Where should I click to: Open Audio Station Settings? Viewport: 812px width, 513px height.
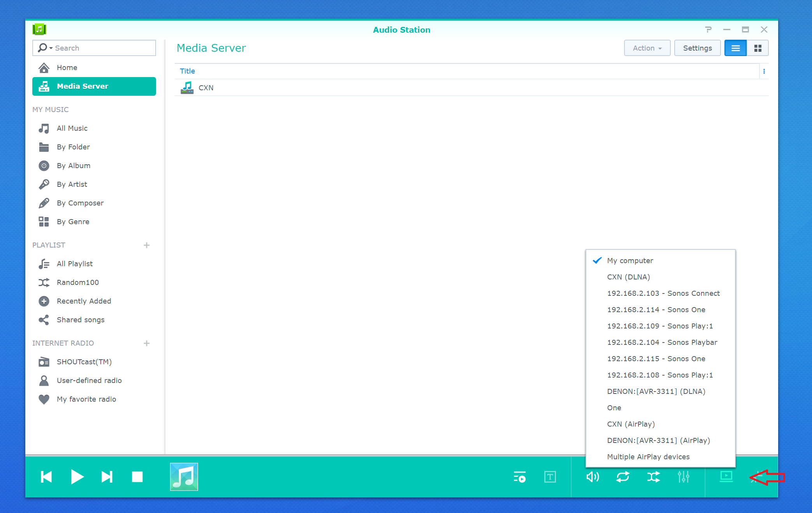point(697,48)
